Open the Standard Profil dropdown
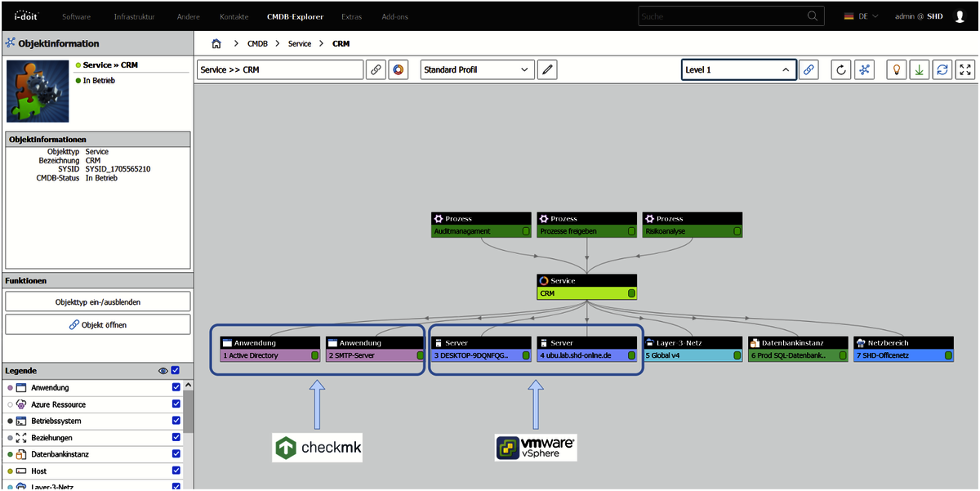This screenshot has width=980, height=491. (476, 69)
